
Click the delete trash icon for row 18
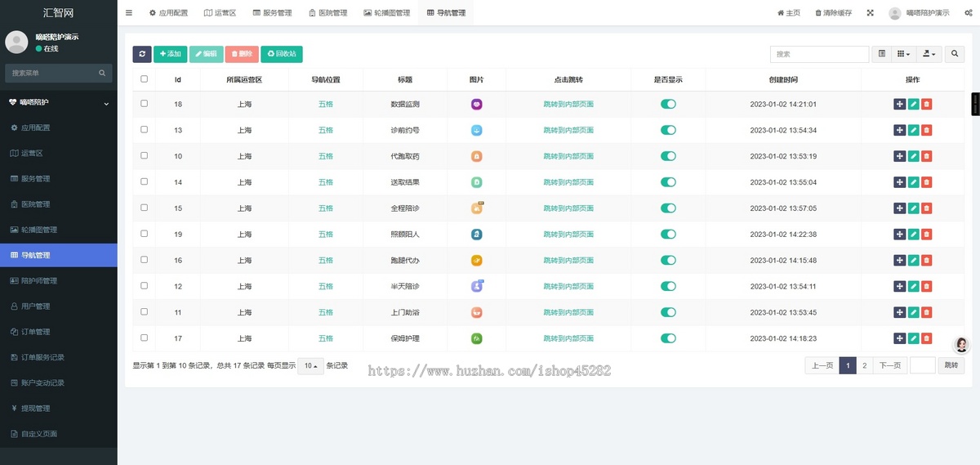pos(926,105)
